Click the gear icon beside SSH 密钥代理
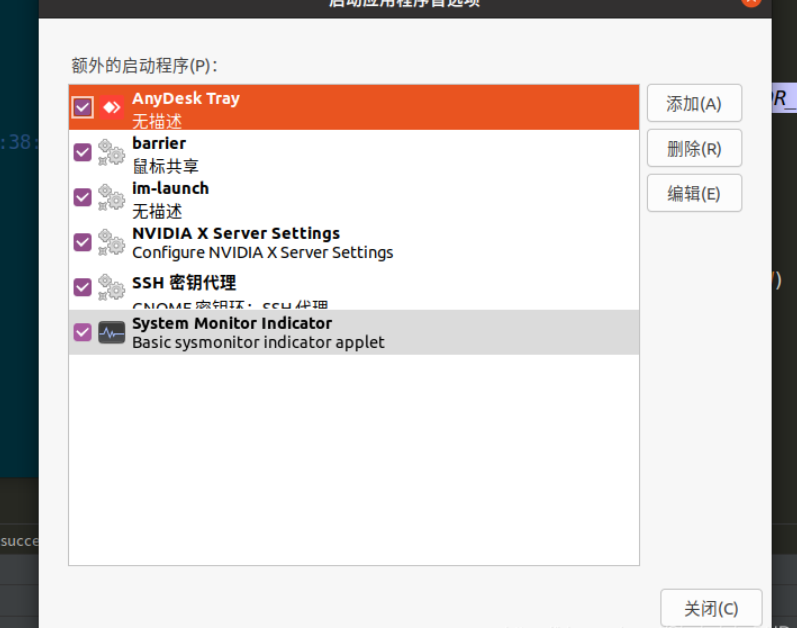The width and height of the screenshot is (797, 628). pyautogui.click(x=111, y=287)
